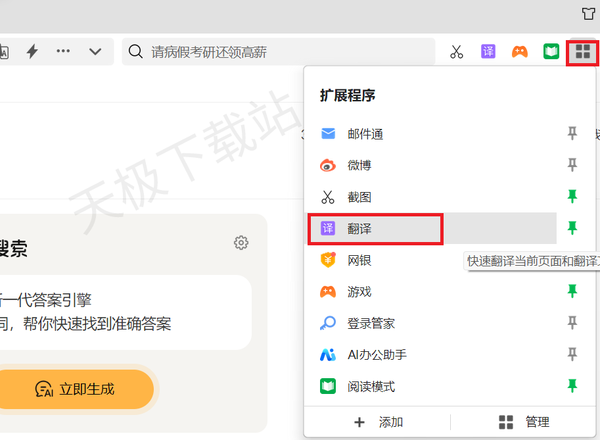Unpin the 游戏 extension from the toolbar
The height and width of the screenshot is (440, 600).
[572, 291]
